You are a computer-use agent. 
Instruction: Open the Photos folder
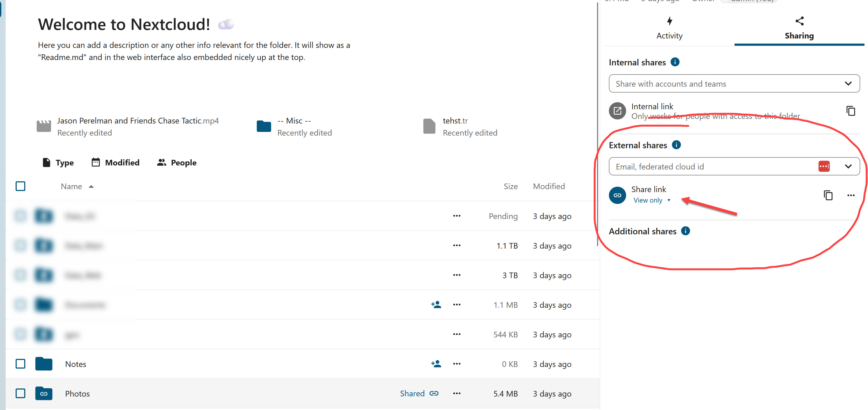[x=77, y=394]
